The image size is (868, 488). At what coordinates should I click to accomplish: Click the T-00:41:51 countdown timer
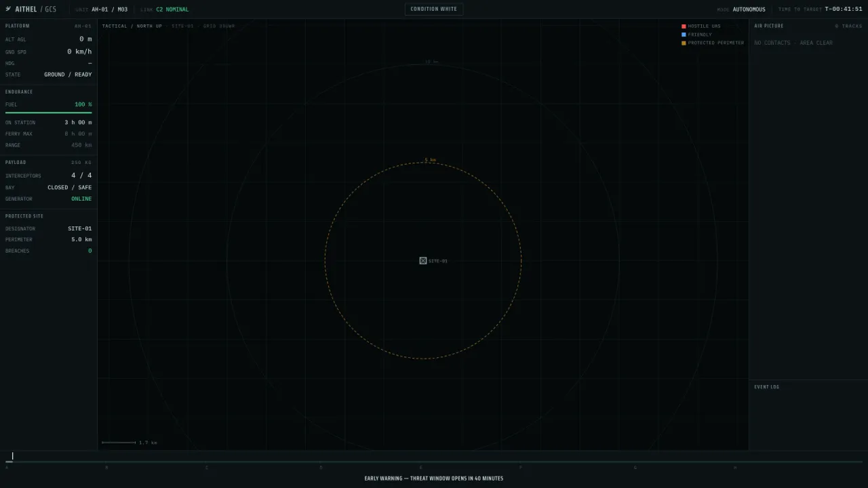tap(844, 9)
